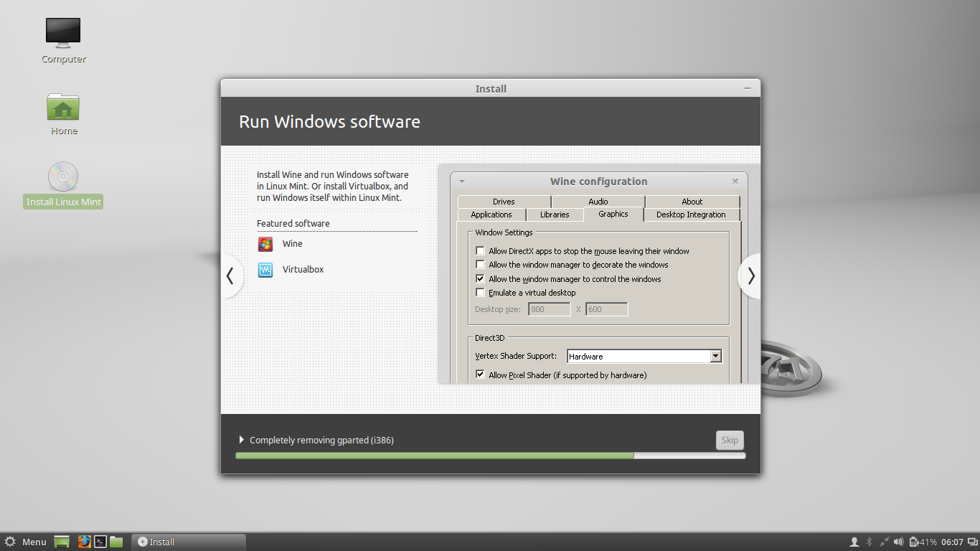This screenshot has width=980, height=551.
Task: Select the Libraries tab in Wine configuration
Action: pos(555,215)
